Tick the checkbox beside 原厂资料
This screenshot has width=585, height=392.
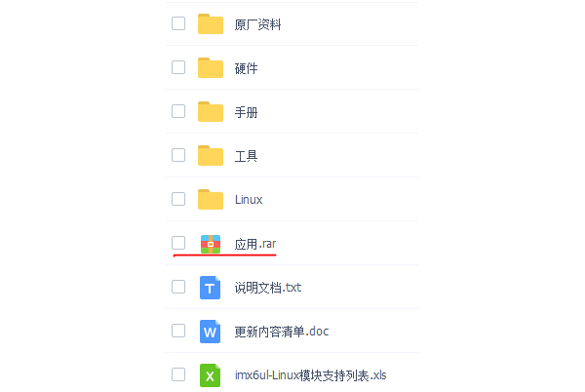coord(178,23)
